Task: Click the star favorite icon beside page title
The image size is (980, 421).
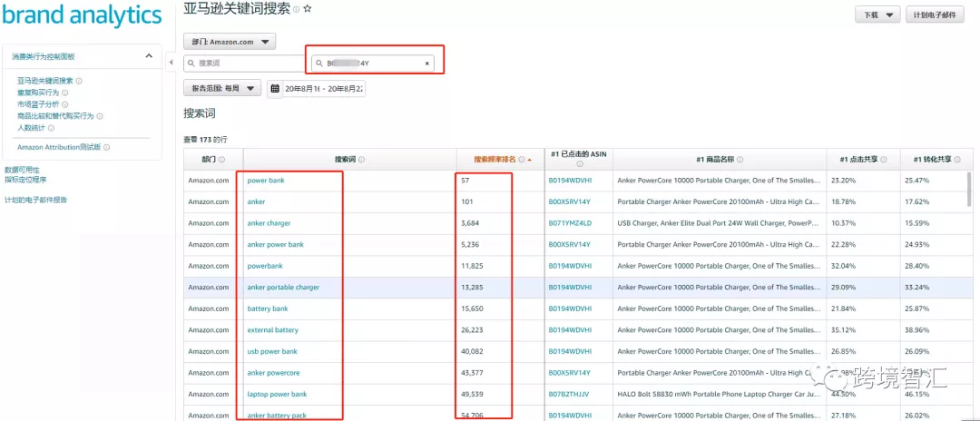Action: tap(307, 9)
